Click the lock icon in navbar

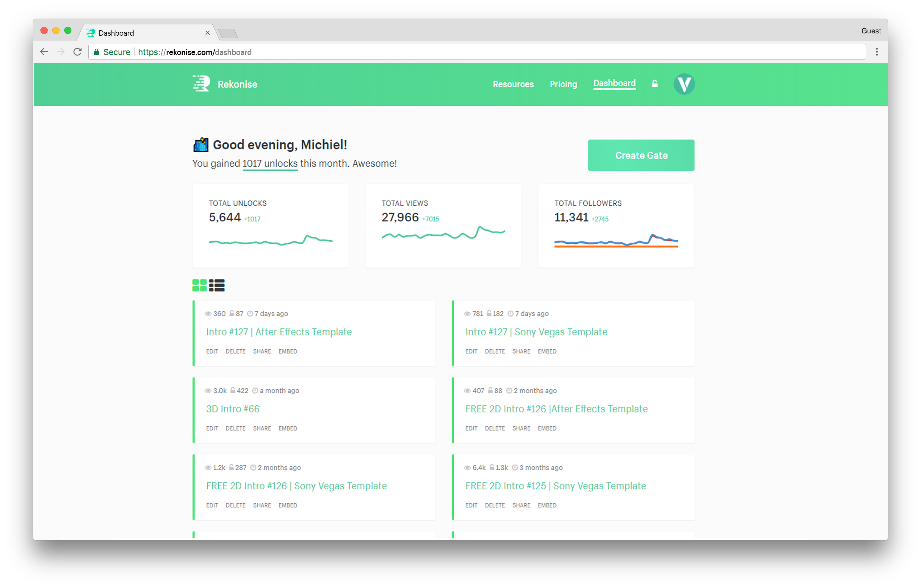click(654, 84)
